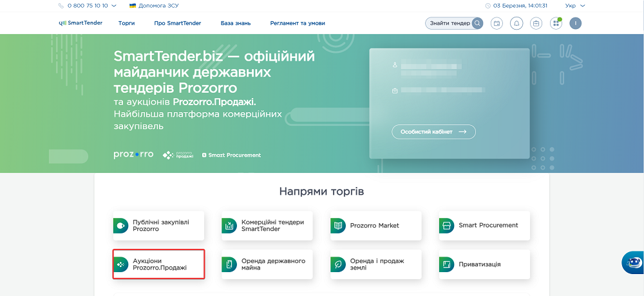The image size is (644, 296).
Task: Open the Укр language selector
Action: coord(575,6)
